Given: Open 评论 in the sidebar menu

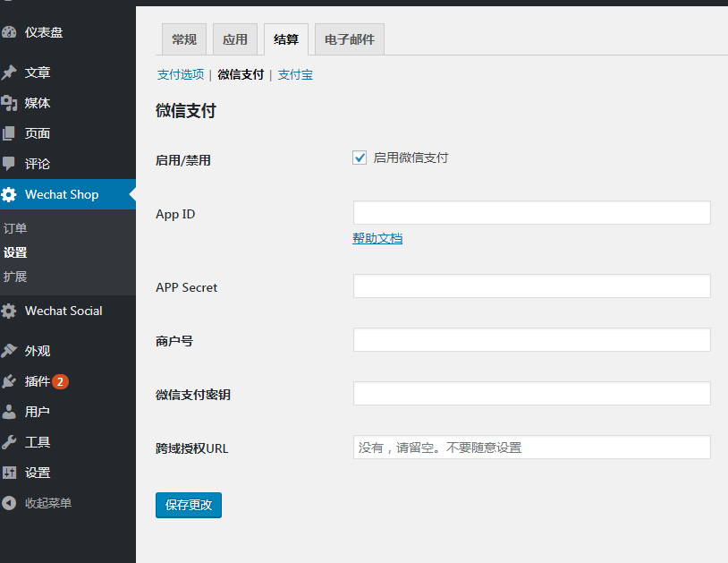Looking at the screenshot, I should (x=38, y=164).
